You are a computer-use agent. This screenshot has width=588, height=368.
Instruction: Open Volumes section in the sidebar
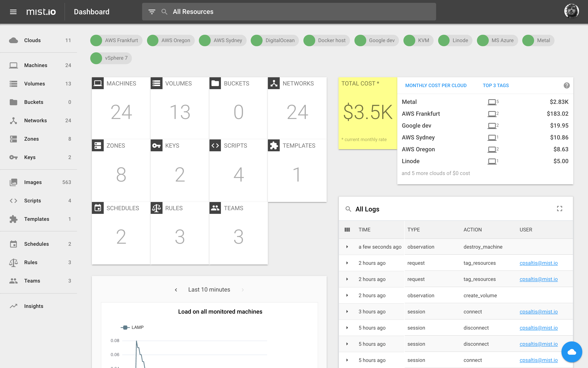click(x=39, y=84)
